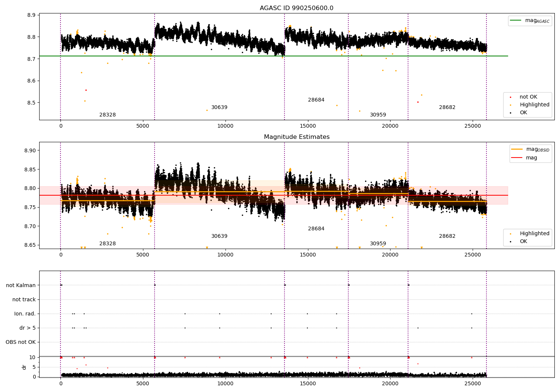Click the 8.7 y-tick of the top plot
Screen dimensions: 560x392
tap(31, 59)
